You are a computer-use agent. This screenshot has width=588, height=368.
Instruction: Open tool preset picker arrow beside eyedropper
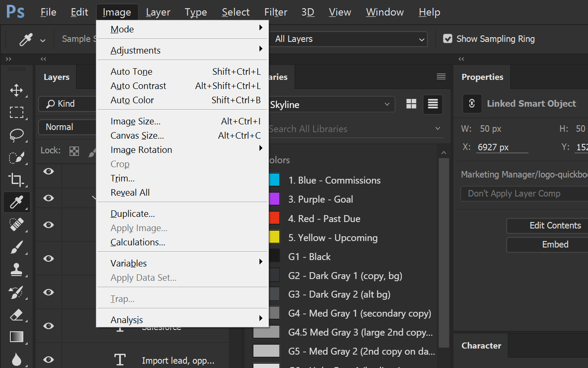tap(43, 40)
